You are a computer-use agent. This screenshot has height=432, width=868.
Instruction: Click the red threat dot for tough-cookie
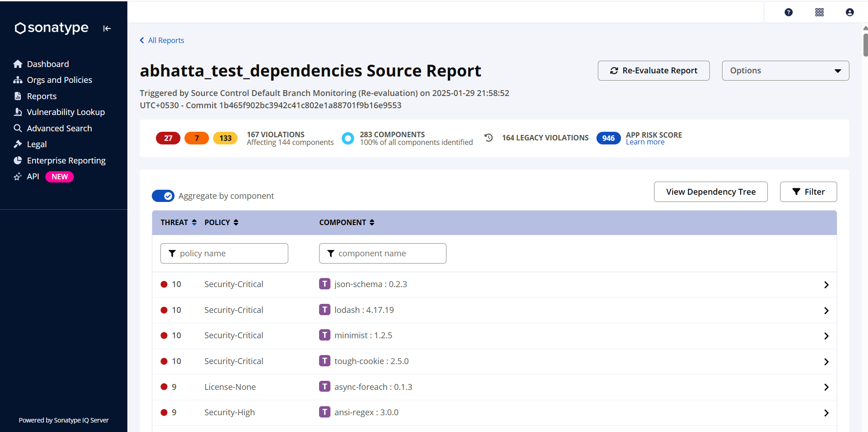pos(164,361)
